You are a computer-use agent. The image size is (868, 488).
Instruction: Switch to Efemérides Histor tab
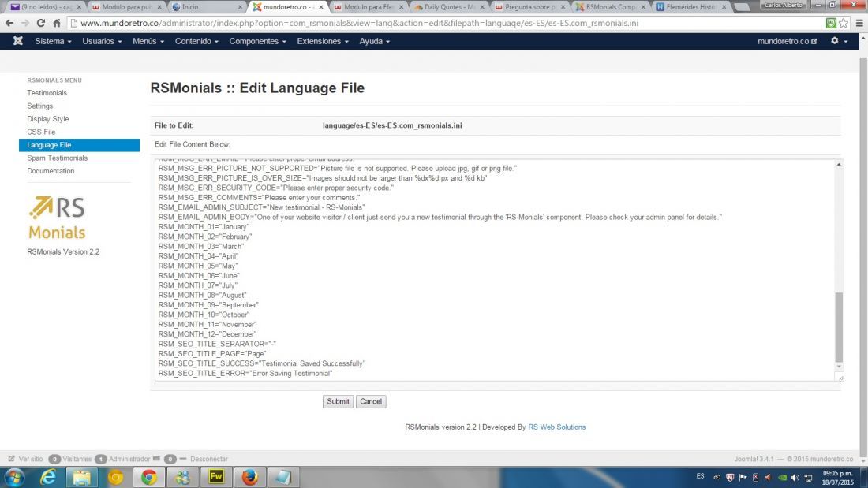(x=690, y=7)
